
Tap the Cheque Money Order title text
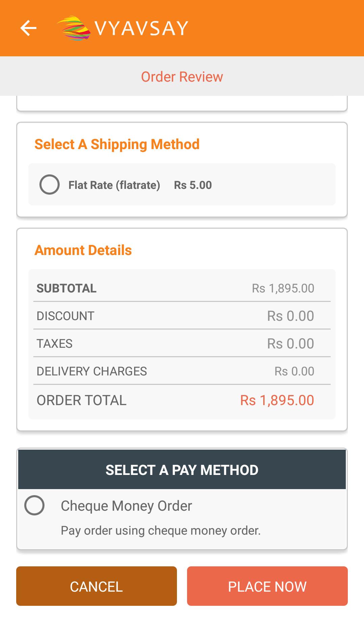point(126,506)
